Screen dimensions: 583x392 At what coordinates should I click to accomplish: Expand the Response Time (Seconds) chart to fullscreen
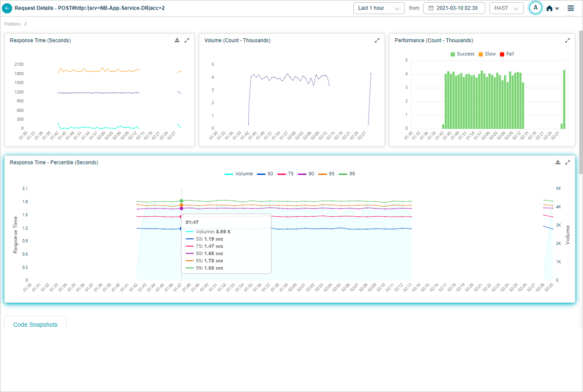click(x=187, y=40)
